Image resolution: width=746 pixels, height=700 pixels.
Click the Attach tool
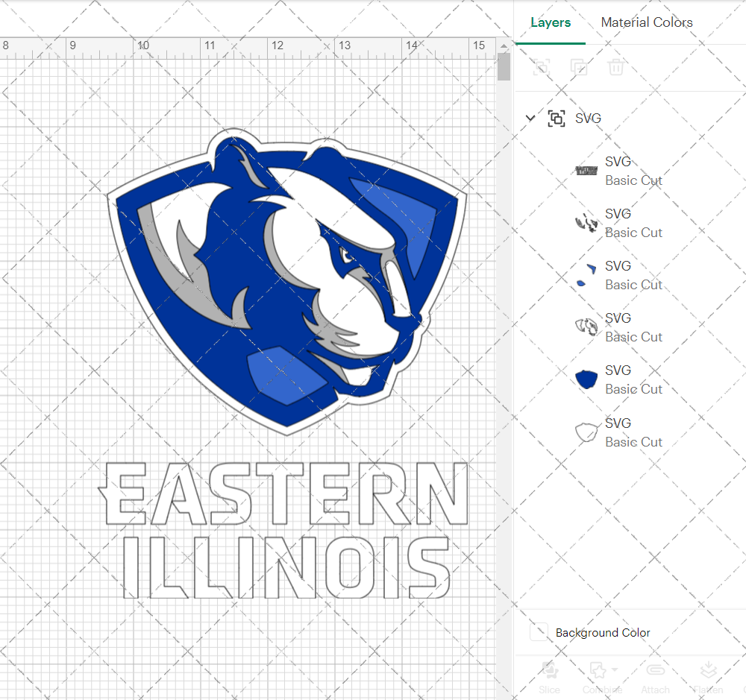pyautogui.click(x=655, y=677)
